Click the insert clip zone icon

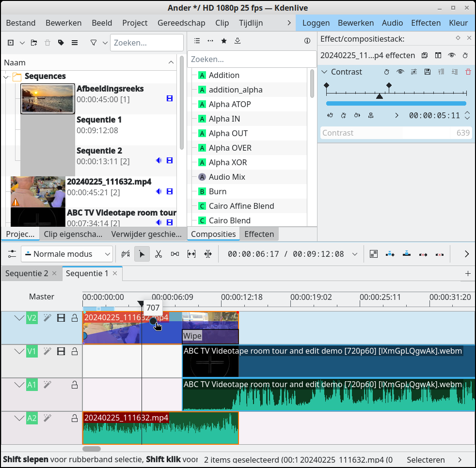(x=390, y=254)
